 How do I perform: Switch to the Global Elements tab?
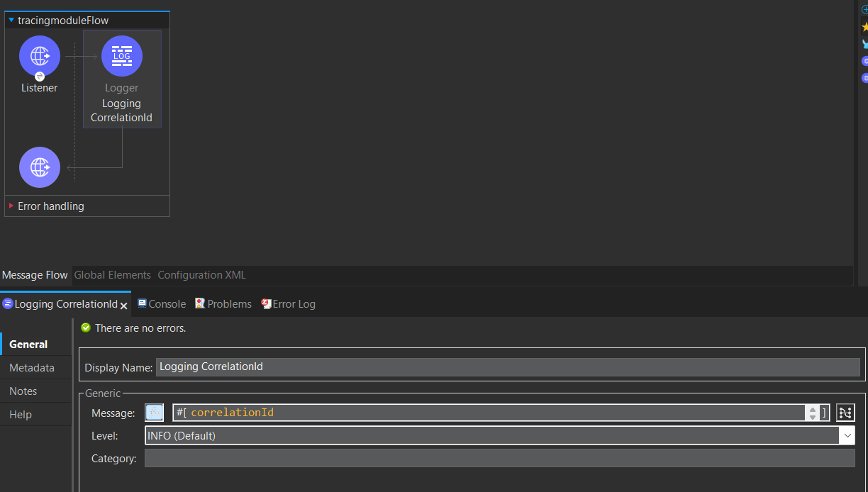(x=113, y=275)
